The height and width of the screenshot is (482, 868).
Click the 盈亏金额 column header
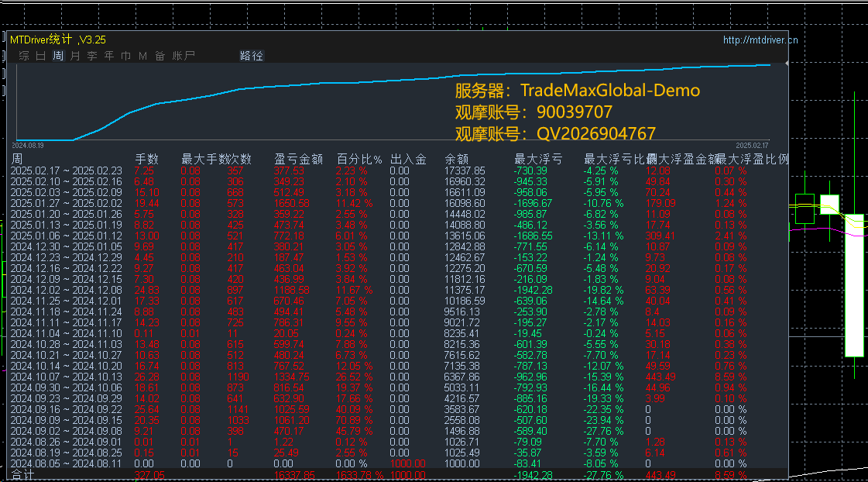click(x=298, y=160)
